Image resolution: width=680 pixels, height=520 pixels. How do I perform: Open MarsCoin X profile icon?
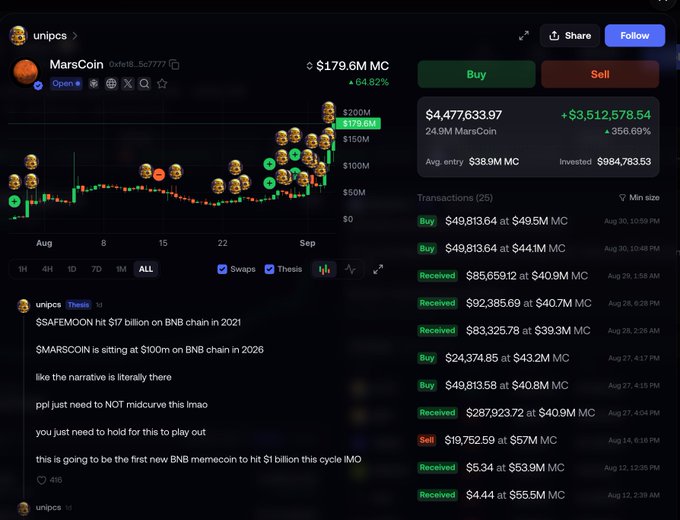coord(128,84)
